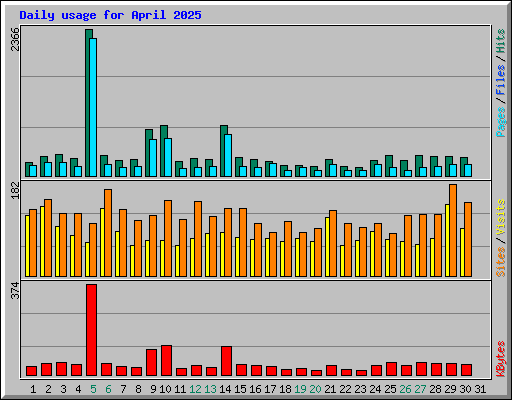Click the green day label 26
This screenshot has height=400, width=512.
coord(405,389)
